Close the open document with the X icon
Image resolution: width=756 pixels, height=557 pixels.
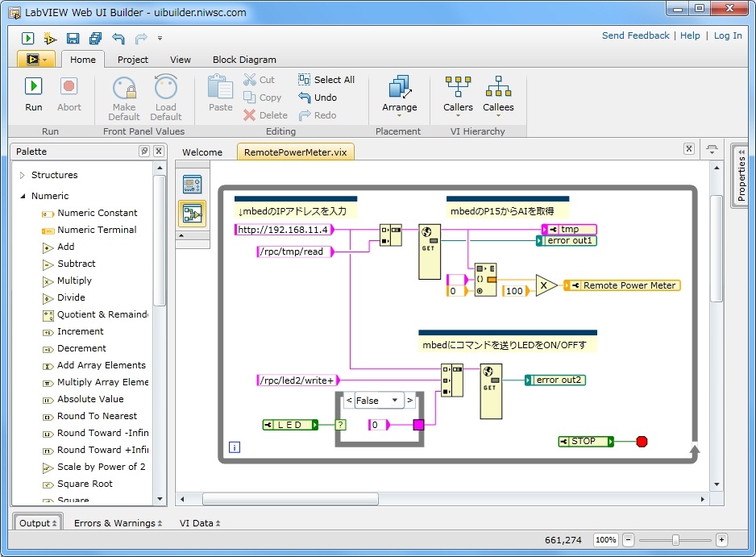pos(689,148)
